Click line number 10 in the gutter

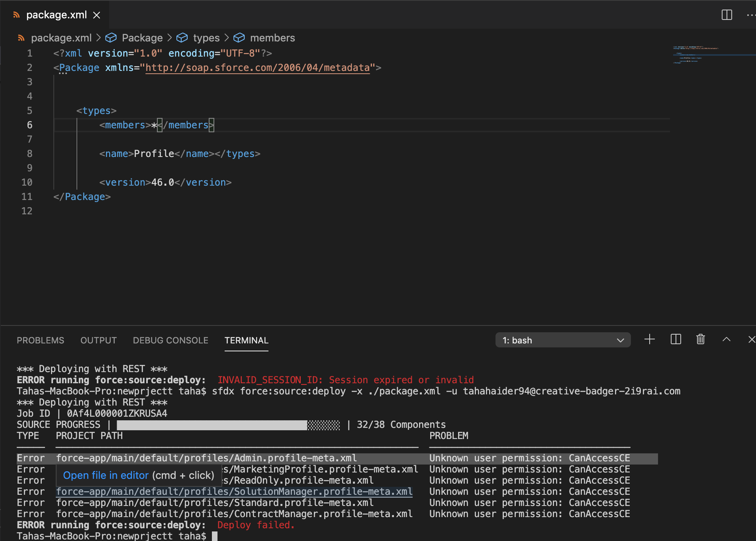[x=27, y=182]
